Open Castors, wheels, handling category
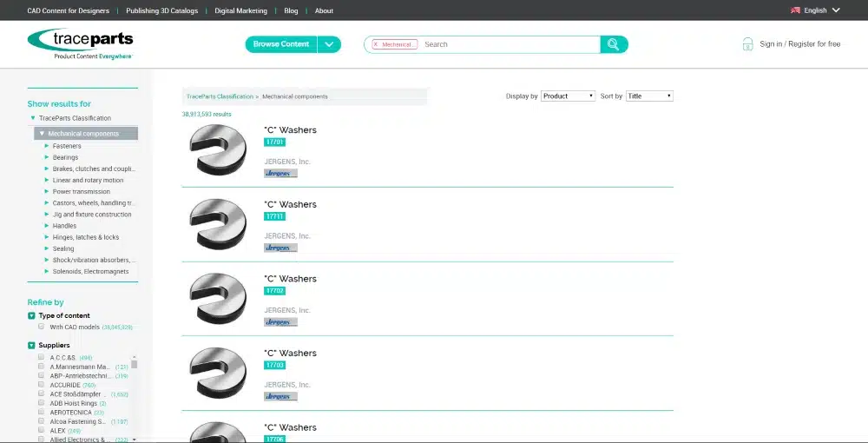Image resolution: width=868 pixels, height=443 pixels. [94, 203]
